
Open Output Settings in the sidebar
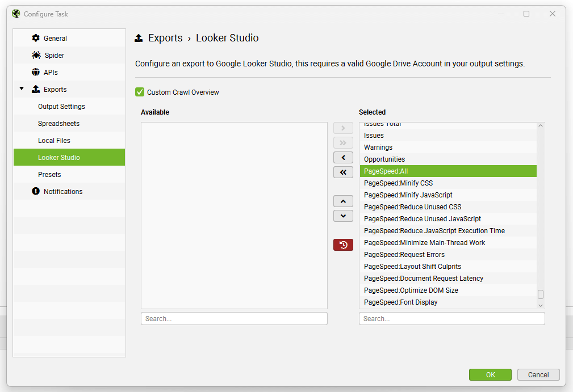click(61, 107)
